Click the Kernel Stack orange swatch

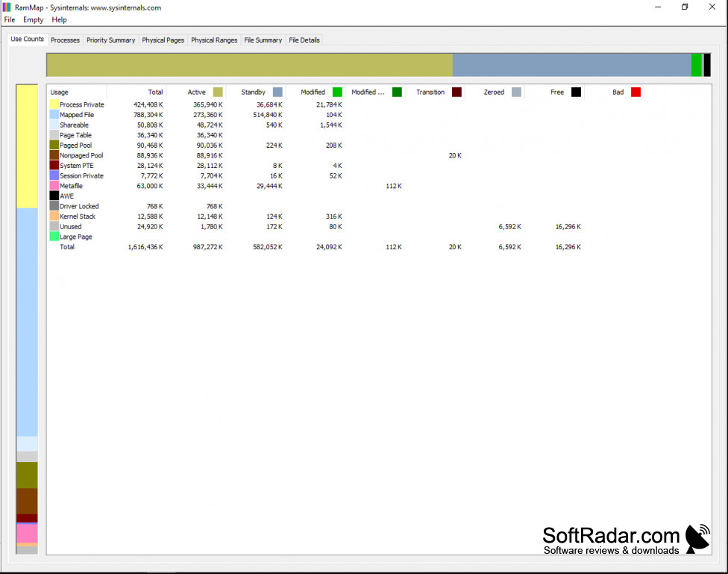[54, 216]
